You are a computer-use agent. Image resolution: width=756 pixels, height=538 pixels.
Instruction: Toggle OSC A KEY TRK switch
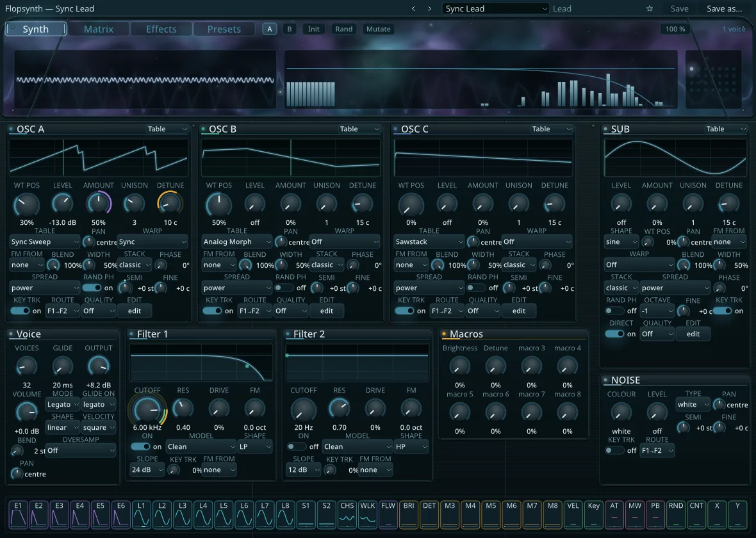[x=21, y=311]
